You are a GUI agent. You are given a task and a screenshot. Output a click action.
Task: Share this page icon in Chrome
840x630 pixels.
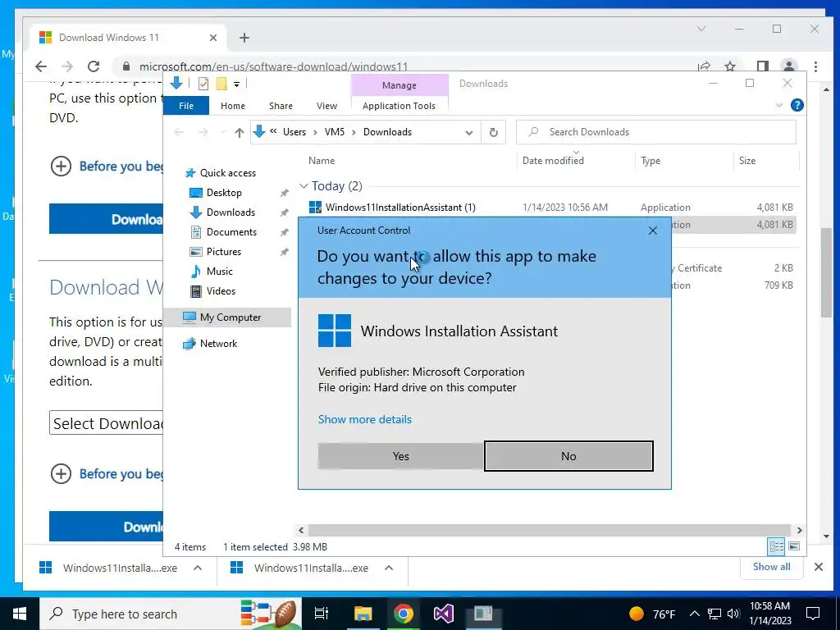(x=704, y=66)
